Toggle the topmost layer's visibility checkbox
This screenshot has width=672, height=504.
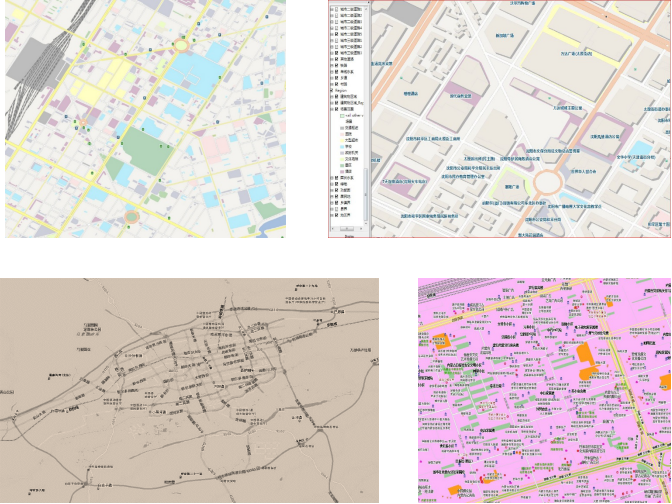coord(337,9)
